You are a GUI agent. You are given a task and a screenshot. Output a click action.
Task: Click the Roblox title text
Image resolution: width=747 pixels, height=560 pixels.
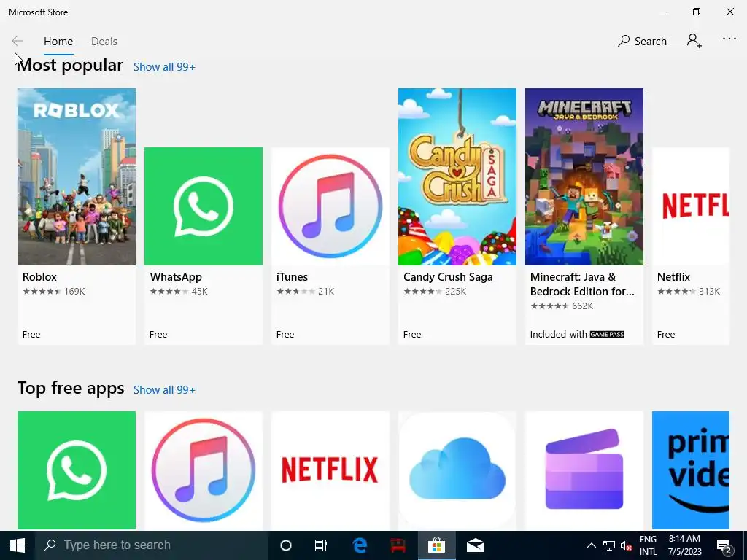(39, 277)
